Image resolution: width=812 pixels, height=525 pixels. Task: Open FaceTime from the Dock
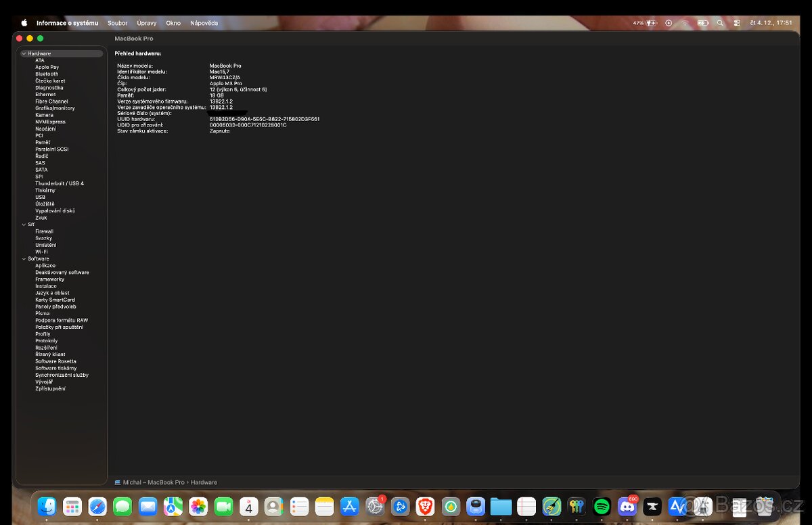(x=223, y=506)
